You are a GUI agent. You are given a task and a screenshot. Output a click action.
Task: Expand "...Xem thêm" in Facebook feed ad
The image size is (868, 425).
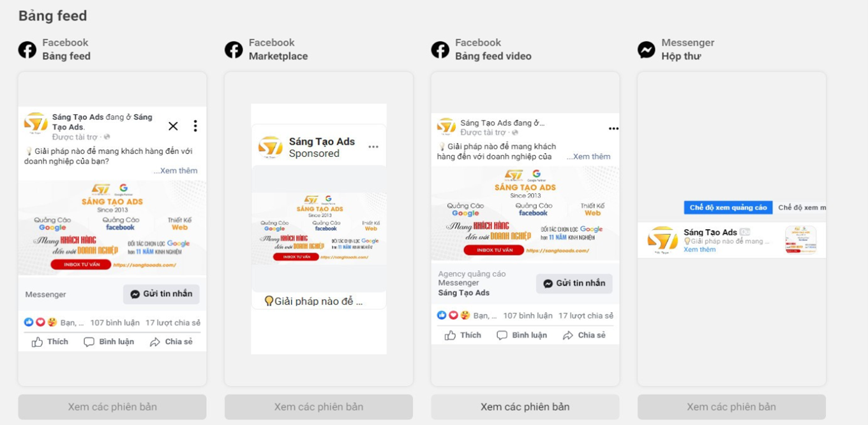[176, 171]
